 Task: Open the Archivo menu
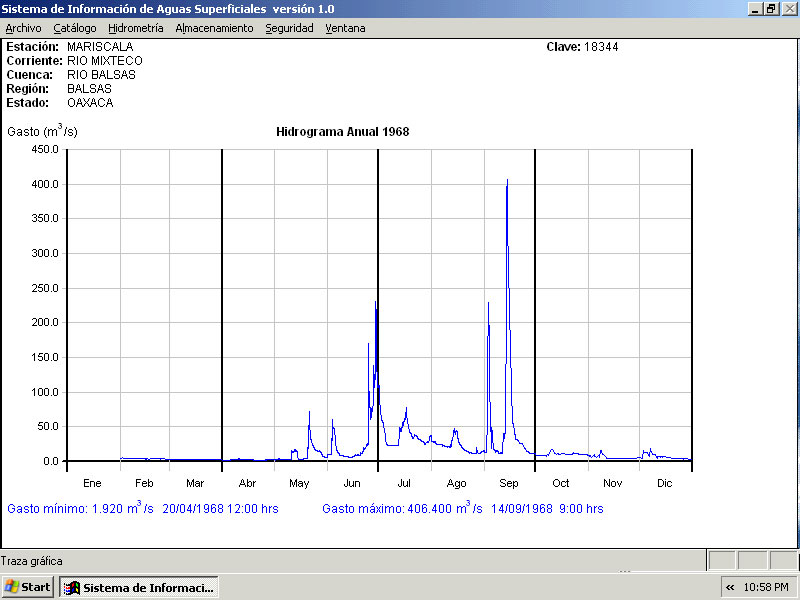click(x=23, y=28)
